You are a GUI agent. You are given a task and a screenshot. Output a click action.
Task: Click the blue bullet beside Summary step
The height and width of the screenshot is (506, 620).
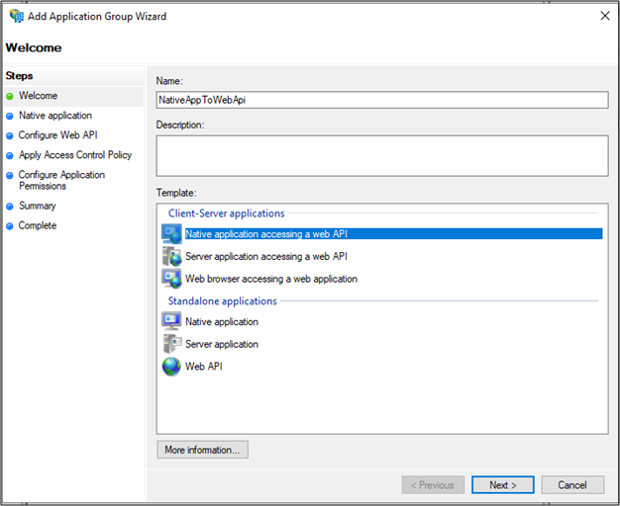pos(10,206)
